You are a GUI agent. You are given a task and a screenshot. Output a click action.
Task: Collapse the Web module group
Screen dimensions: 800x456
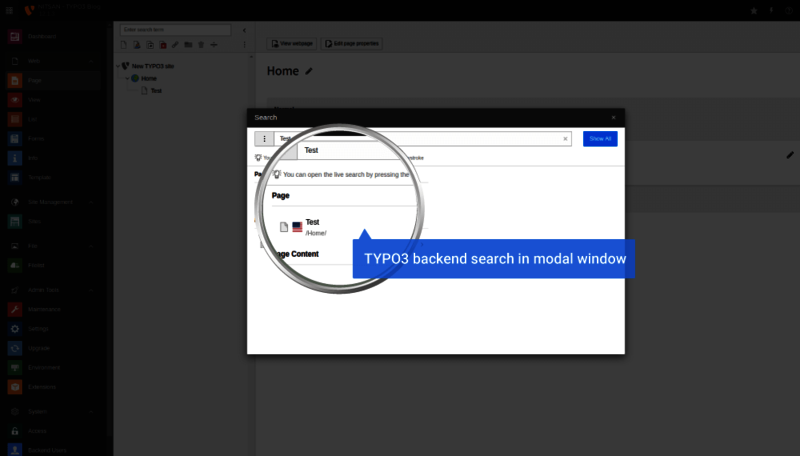coord(91,61)
